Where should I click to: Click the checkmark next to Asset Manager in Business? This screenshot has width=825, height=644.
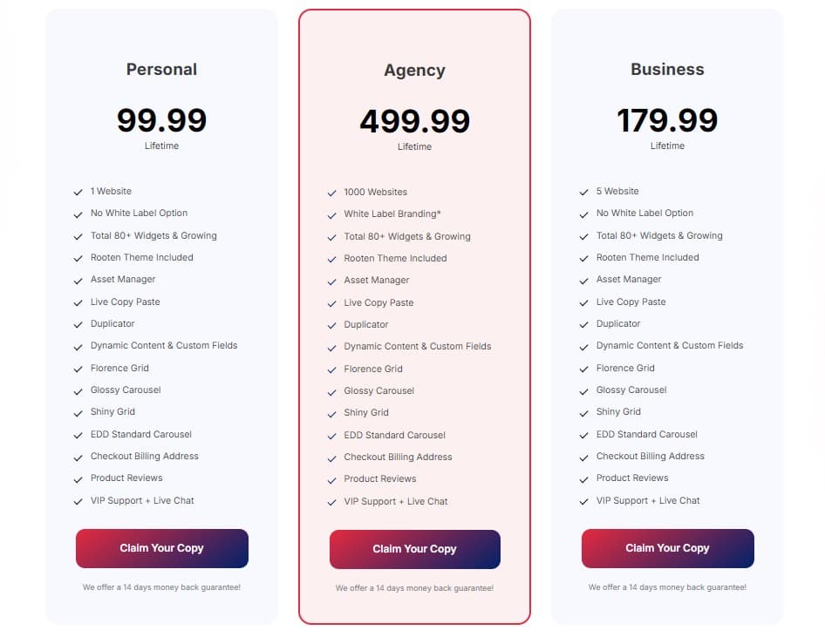point(583,280)
